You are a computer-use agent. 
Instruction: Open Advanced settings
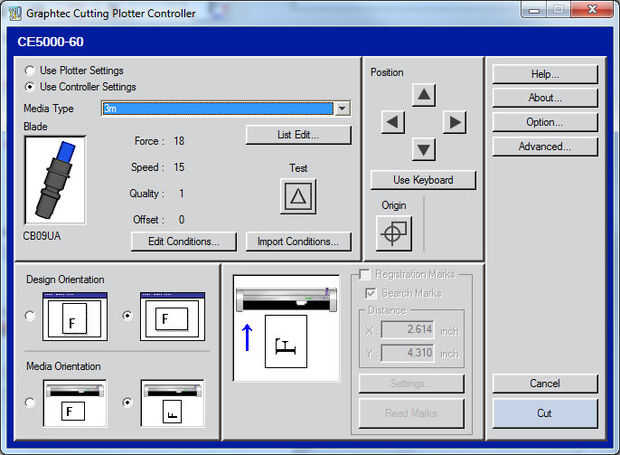545,147
